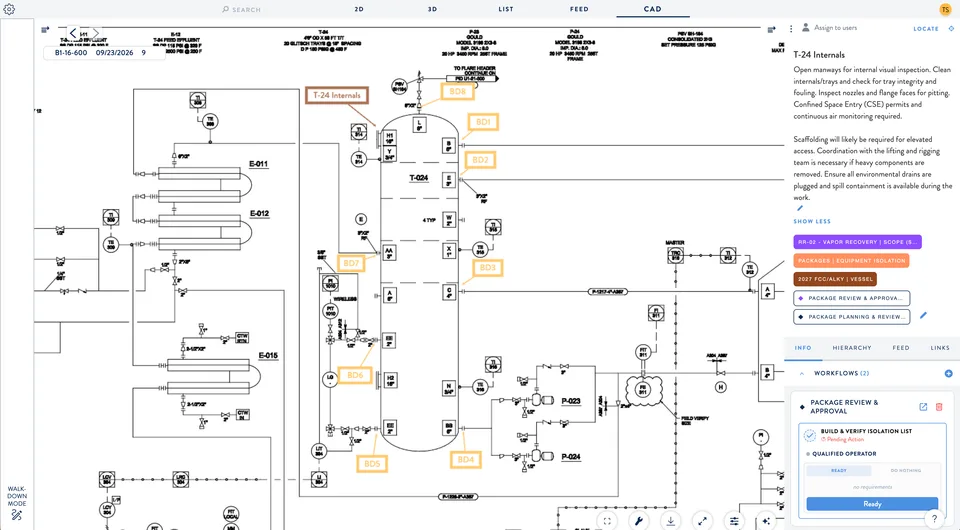Image resolution: width=960 pixels, height=530 pixels.
Task: Open the FEED tab in side panel
Action: [x=901, y=348]
